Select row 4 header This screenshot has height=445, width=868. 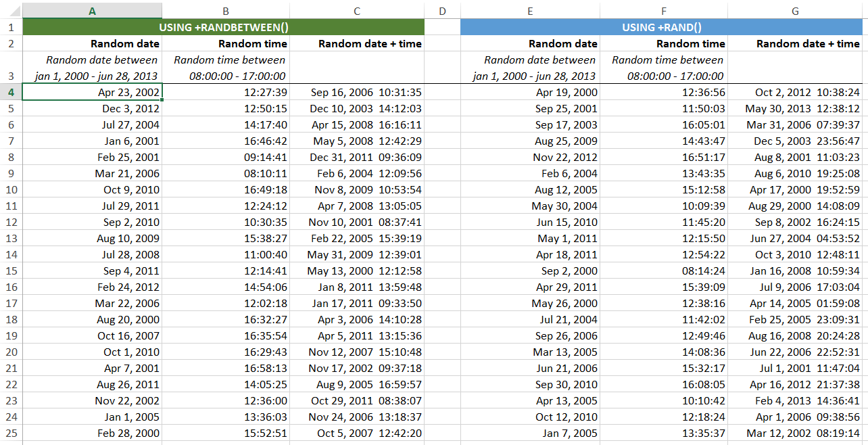[x=11, y=92]
